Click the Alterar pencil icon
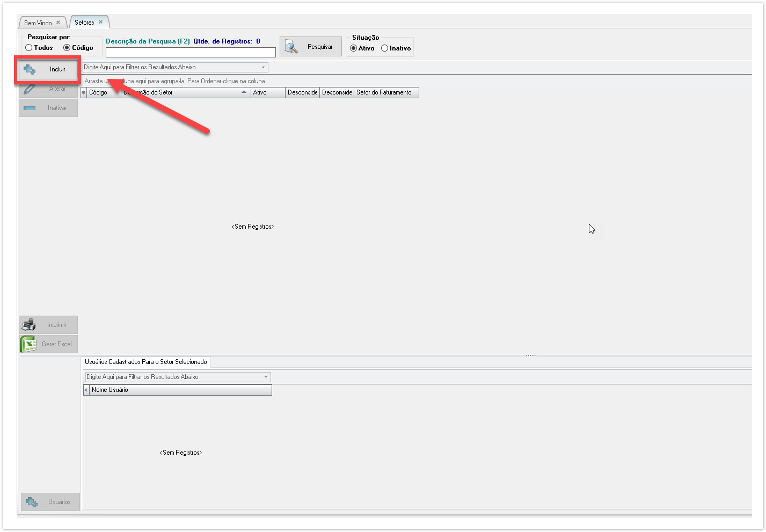The width and height of the screenshot is (766, 532). [30, 89]
